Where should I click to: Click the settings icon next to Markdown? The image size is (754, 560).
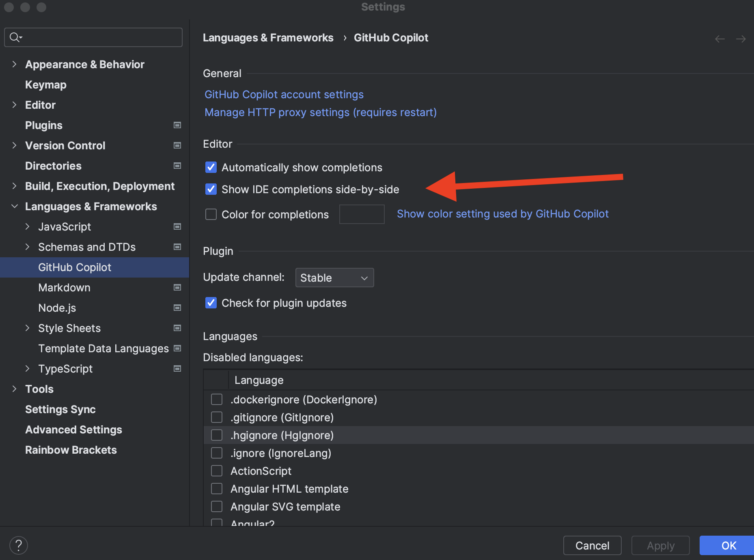(x=177, y=287)
